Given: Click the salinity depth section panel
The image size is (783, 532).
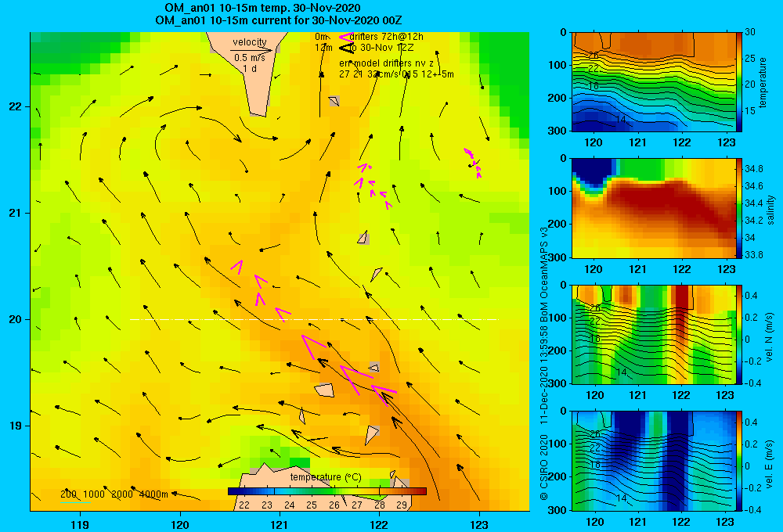Looking at the screenshot, I should click(654, 208).
